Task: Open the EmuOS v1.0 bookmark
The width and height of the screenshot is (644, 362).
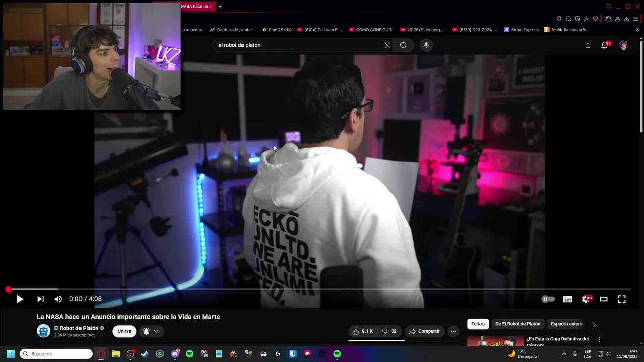Action: [x=276, y=30]
